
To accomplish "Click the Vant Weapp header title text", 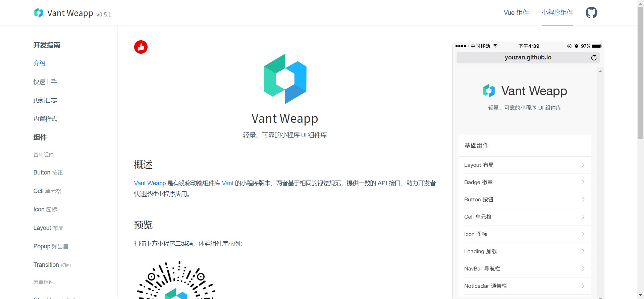I will [70, 13].
